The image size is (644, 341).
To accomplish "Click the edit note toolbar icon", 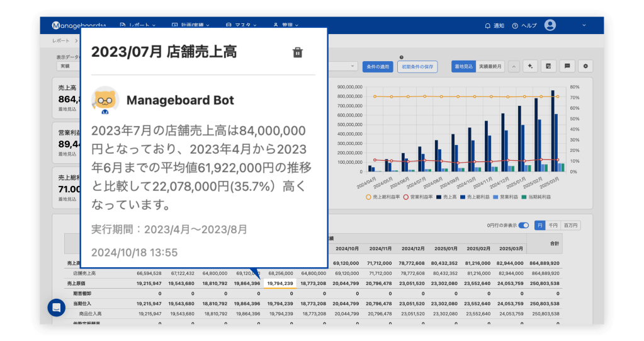I will 549,66.
